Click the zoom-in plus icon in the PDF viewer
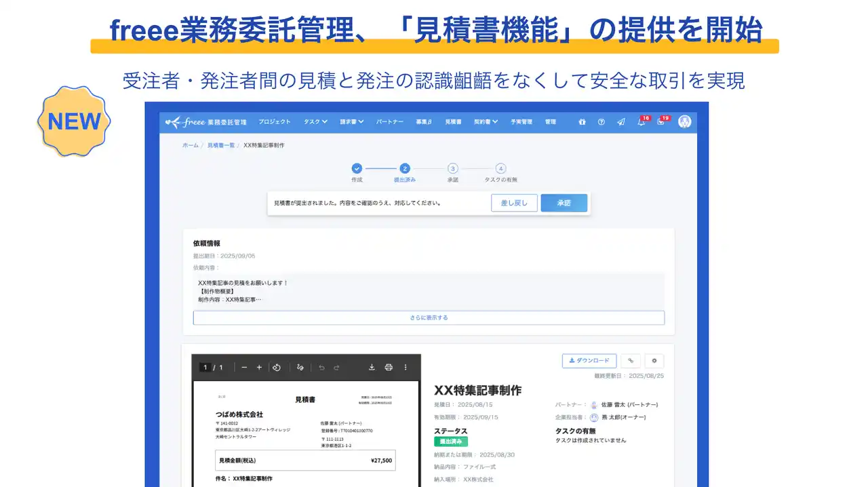 (260, 367)
